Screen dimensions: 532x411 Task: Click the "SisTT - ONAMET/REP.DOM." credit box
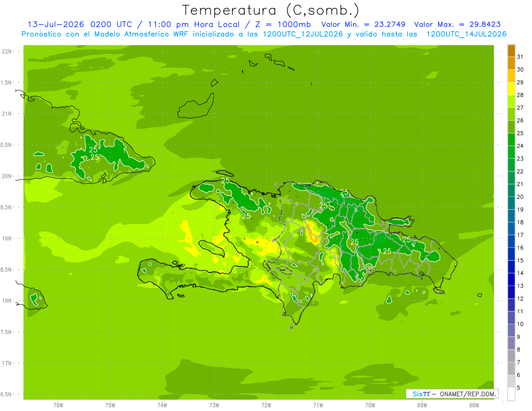[452, 394]
